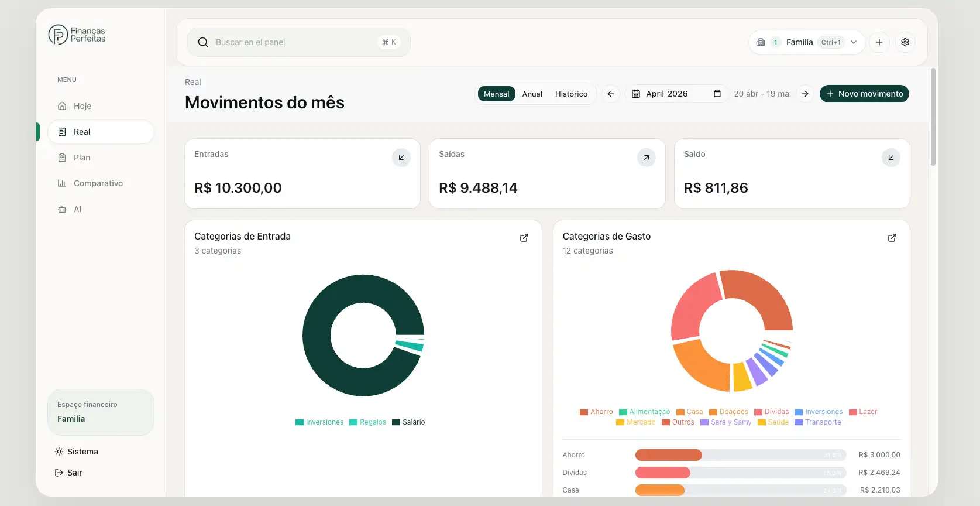Open settings gear in top bar
Viewport: 980px width, 506px height.
tap(905, 42)
